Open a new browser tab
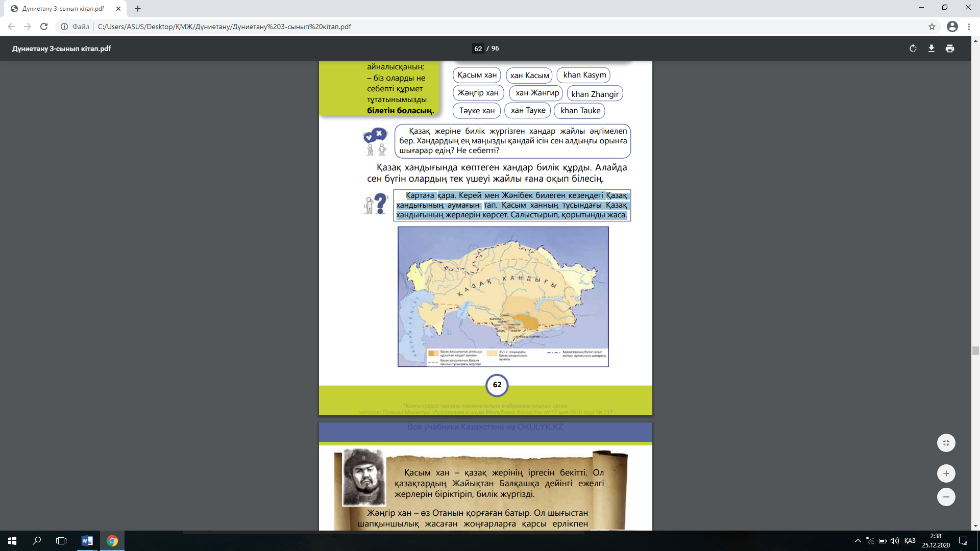Screen dimensions: 980x551 tap(138, 9)
